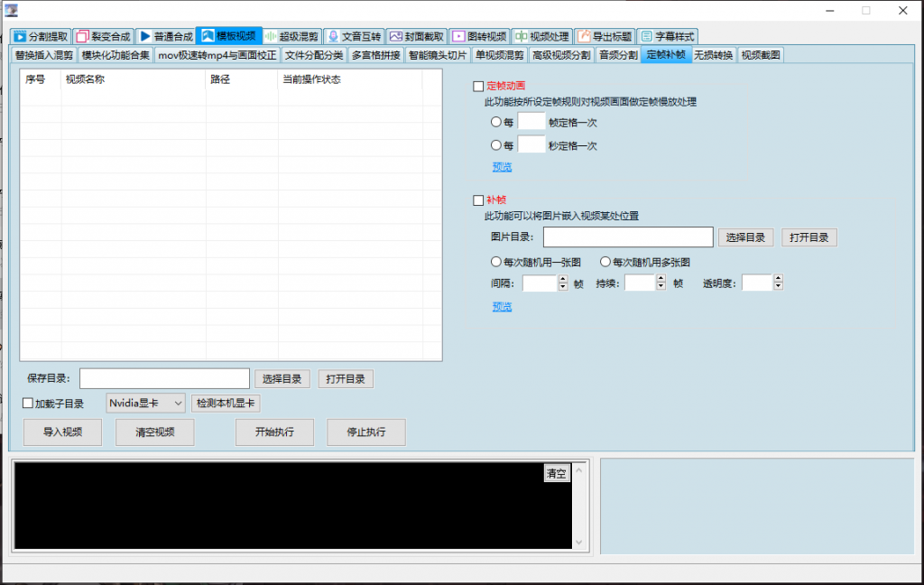Viewport: 924px width, 585px height.
Task: Click the 图片目录 input field
Action: (x=627, y=237)
